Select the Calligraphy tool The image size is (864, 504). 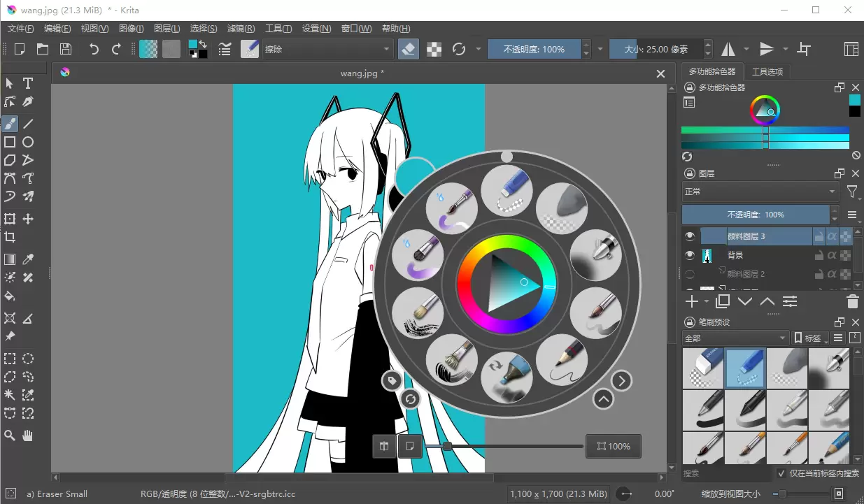[x=28, y=102]
